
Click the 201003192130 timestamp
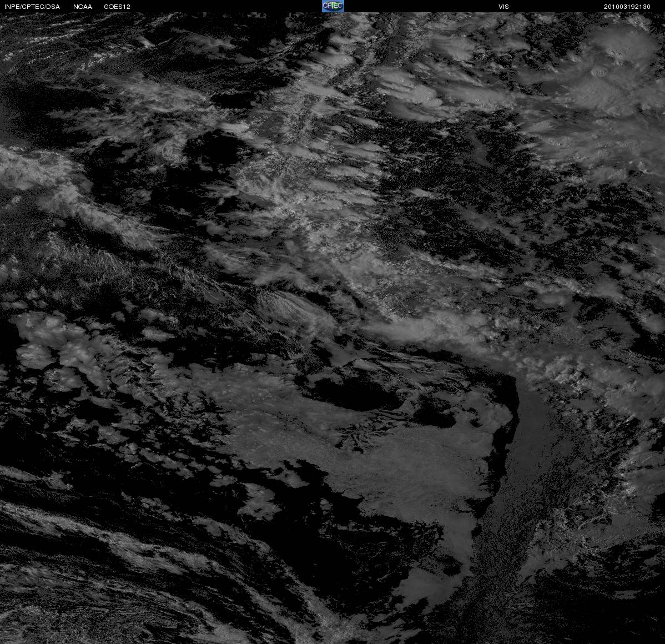[627, 7]
